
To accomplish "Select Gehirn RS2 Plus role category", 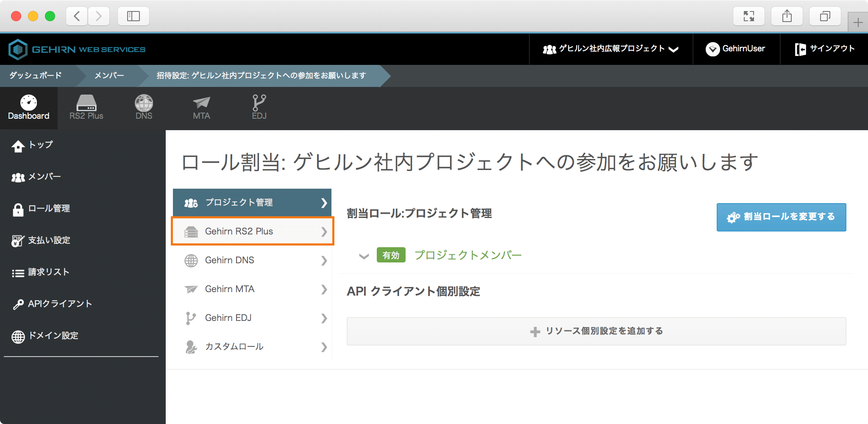I will click(x=253, y=232).
